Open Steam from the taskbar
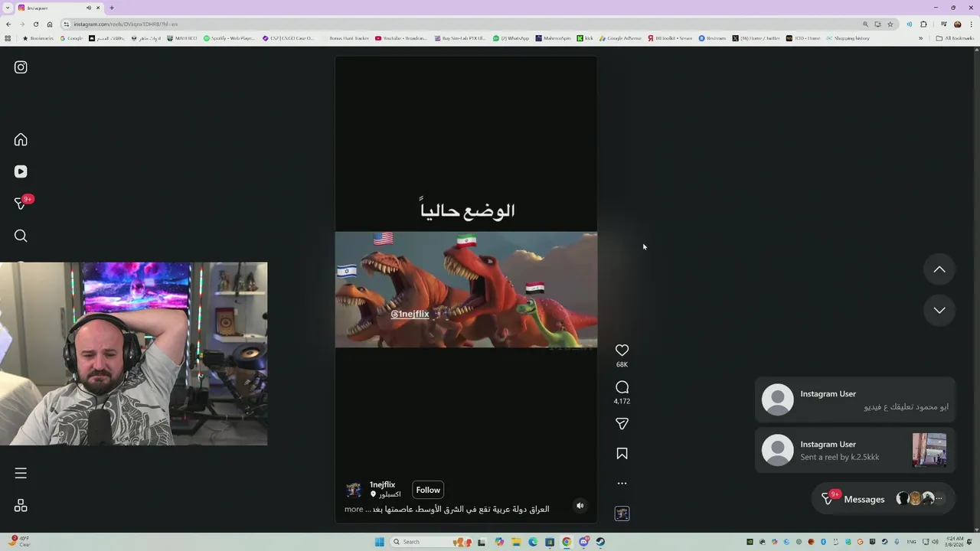The height and width of the screenshot is (551, 980). 600,542
